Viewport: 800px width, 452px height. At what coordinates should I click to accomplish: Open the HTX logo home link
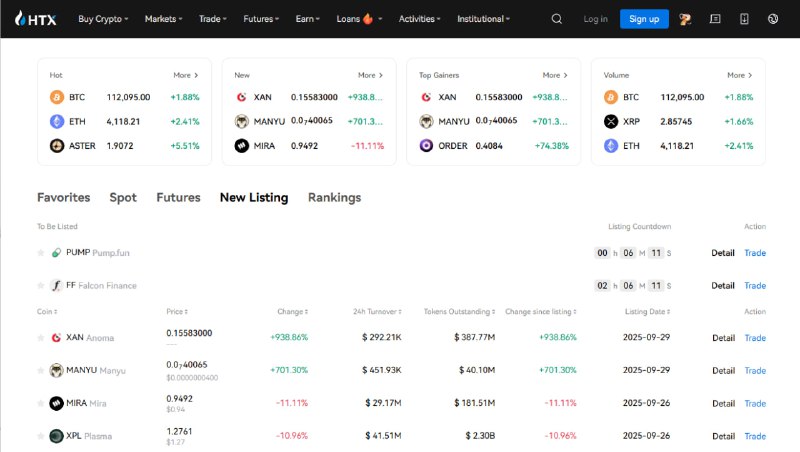tap(35, 19)
